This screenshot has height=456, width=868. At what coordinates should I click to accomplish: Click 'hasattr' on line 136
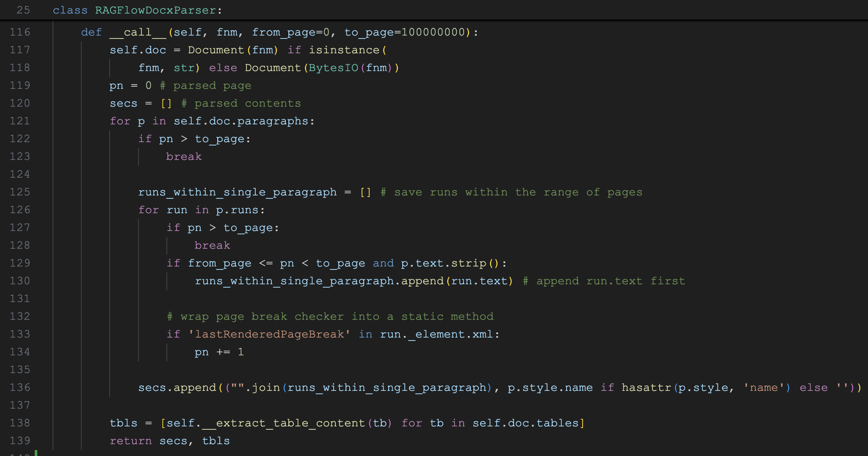click(647, 387)
